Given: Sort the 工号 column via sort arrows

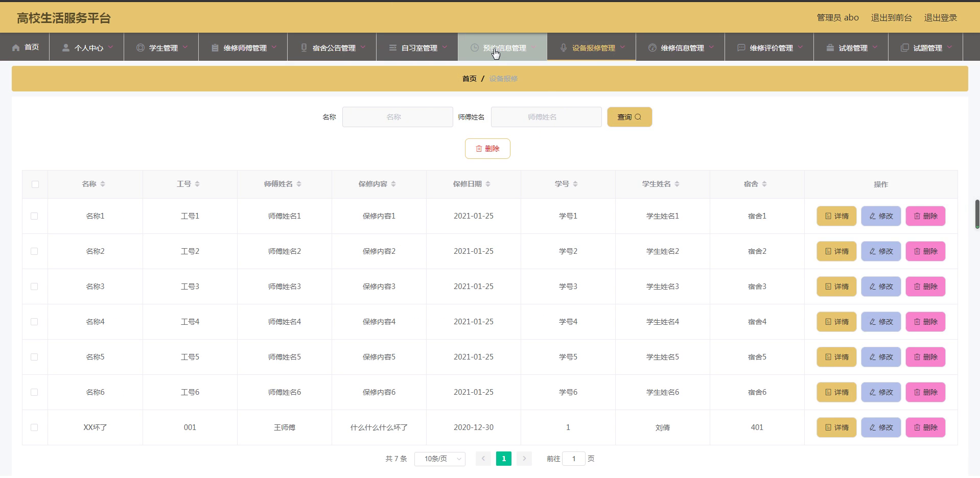Looking at the screenshot, I should [x=197, y=184].
